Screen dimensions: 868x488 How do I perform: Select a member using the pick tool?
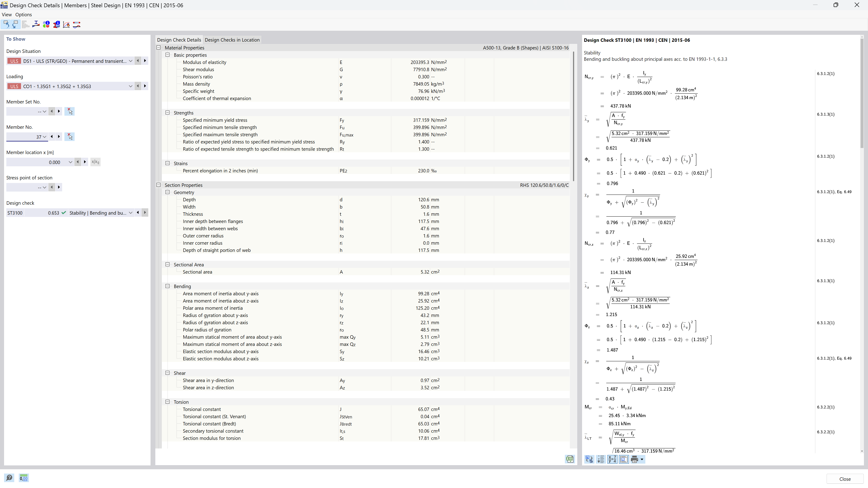tap(70, 136)
